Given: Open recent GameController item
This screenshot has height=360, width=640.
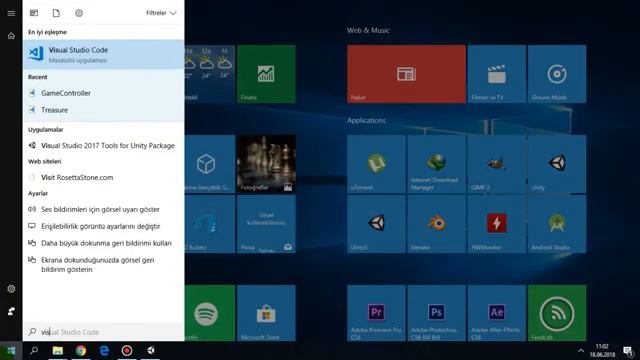Looking at the screenshot, I should point(104,93).
